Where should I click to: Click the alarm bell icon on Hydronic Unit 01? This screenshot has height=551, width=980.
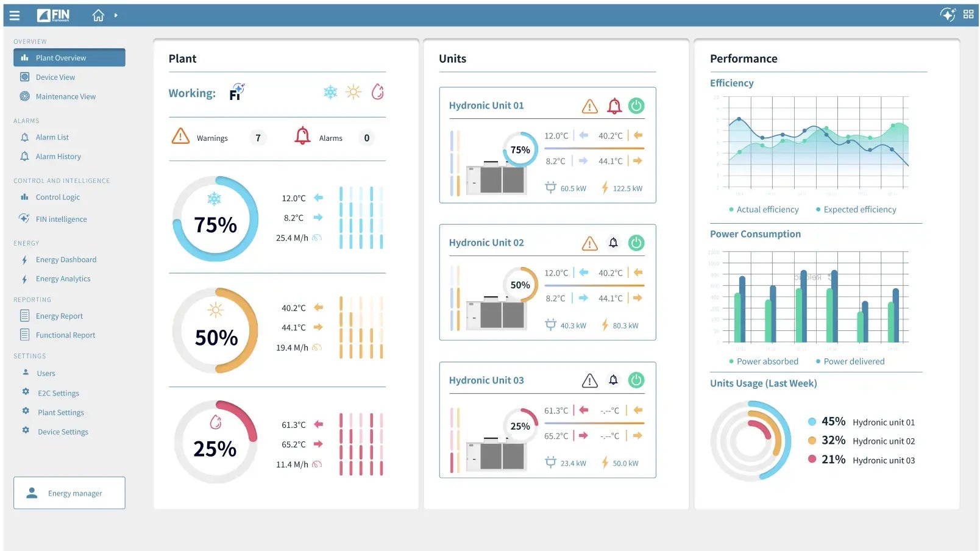point(614,105)
